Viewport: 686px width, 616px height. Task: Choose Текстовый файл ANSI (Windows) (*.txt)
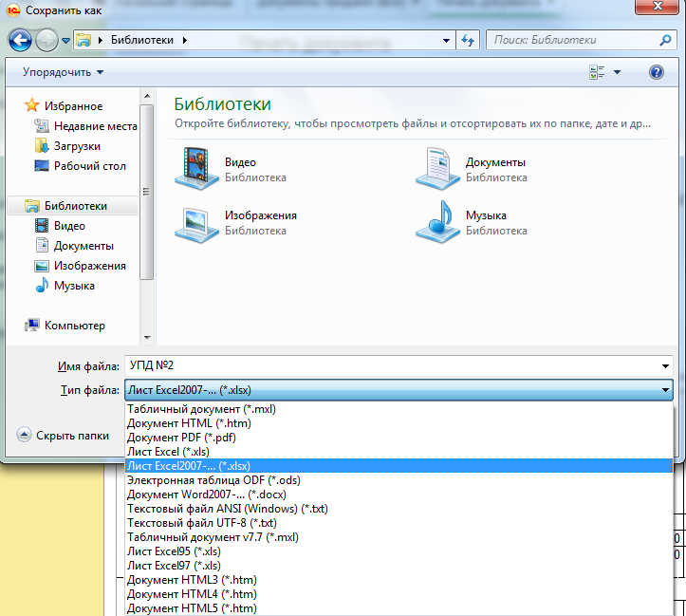(x=399, y=509)
